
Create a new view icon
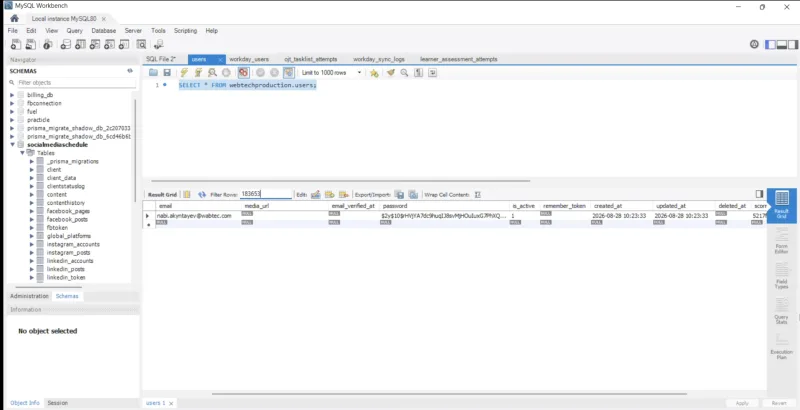coord(95,45)
